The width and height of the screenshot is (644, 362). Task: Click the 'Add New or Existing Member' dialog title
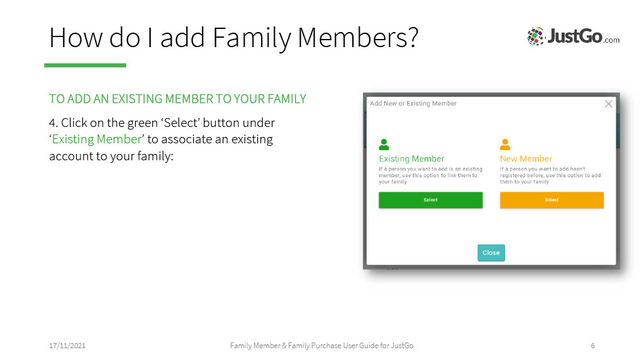tap(413, 104)
